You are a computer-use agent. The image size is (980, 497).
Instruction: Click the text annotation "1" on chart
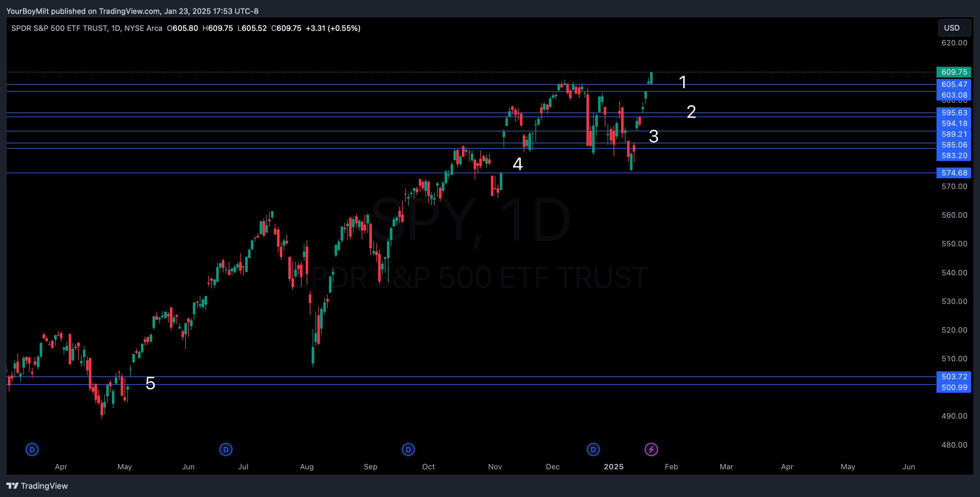pyautogui.click(x=683, y=82)
